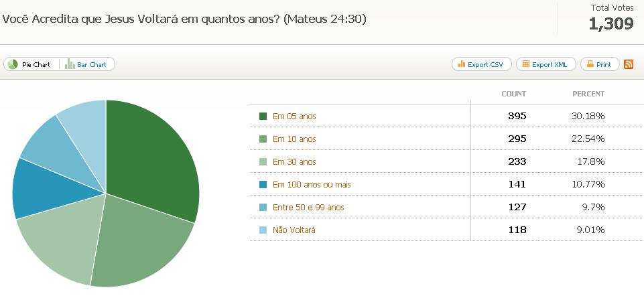
Task: Click the COUNT column header
Action: click(513, 94)
